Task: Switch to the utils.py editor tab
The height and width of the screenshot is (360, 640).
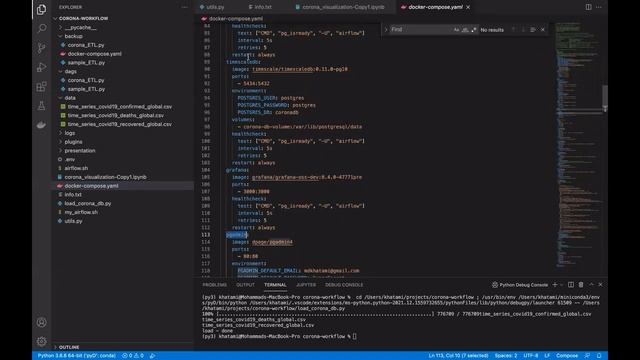Action: [212, 7]
